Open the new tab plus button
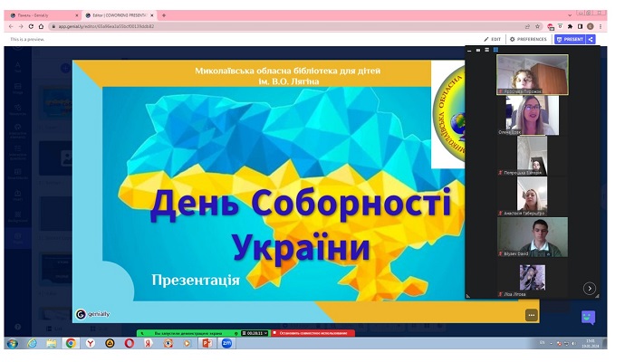Image resolution: width=644 pixels, height=362 pixels. pos(163,15)
